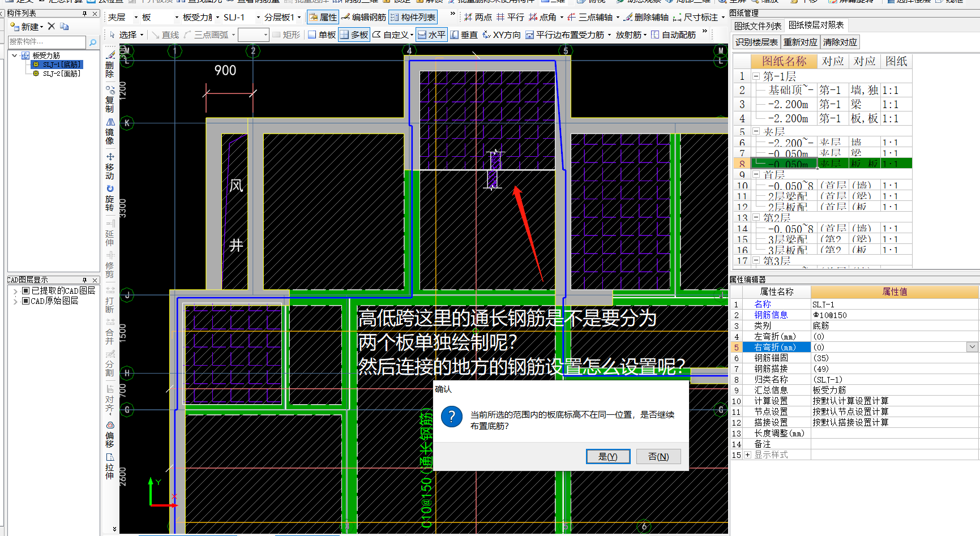Collapse the 板受力筋 tree node
980x536 pixels.
tap(15, 55)
